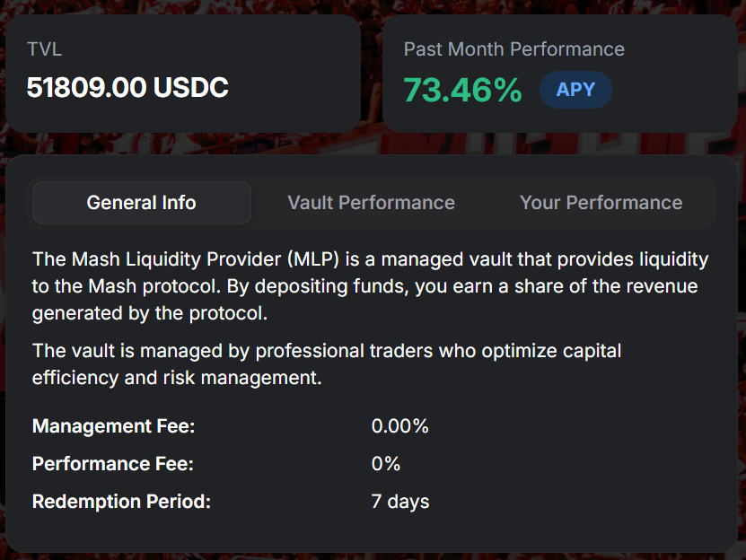
Task: Click the Past Month Performance heading
Action: click(x=513, y=49)
